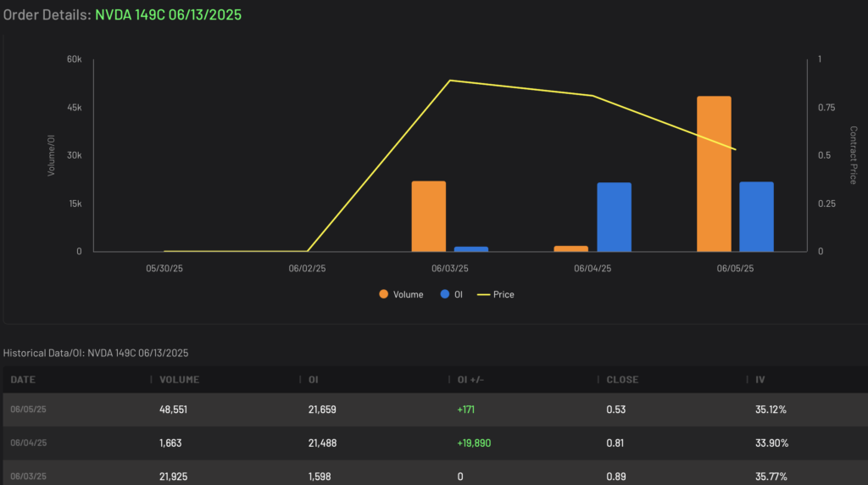The image size is (868, 485).
Task: Click the IV value 35.77%
Action: coord(771,477)
